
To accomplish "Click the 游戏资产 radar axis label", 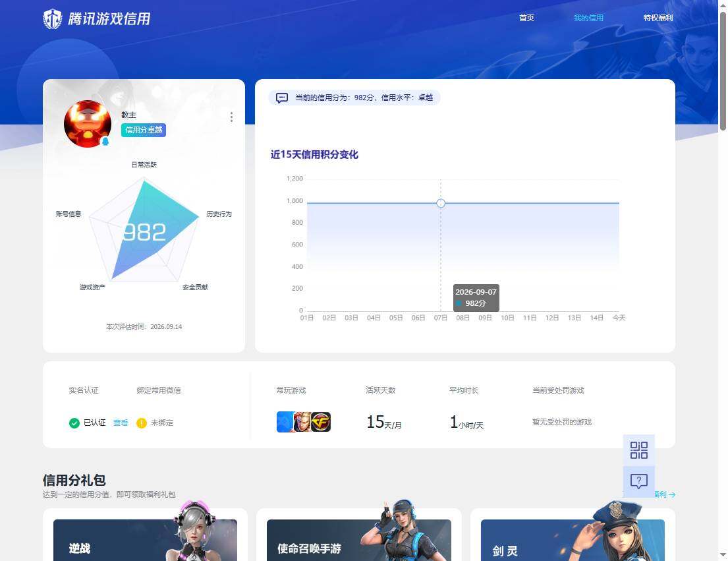I will (x=92, y=287).
